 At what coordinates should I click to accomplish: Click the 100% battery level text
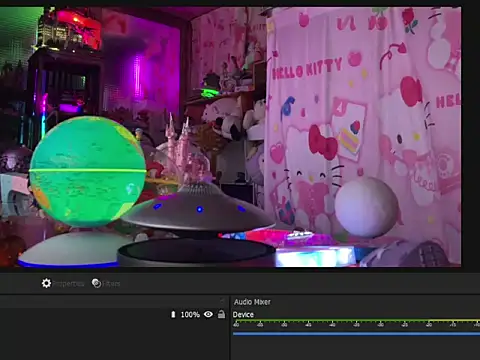pos(190,314)
